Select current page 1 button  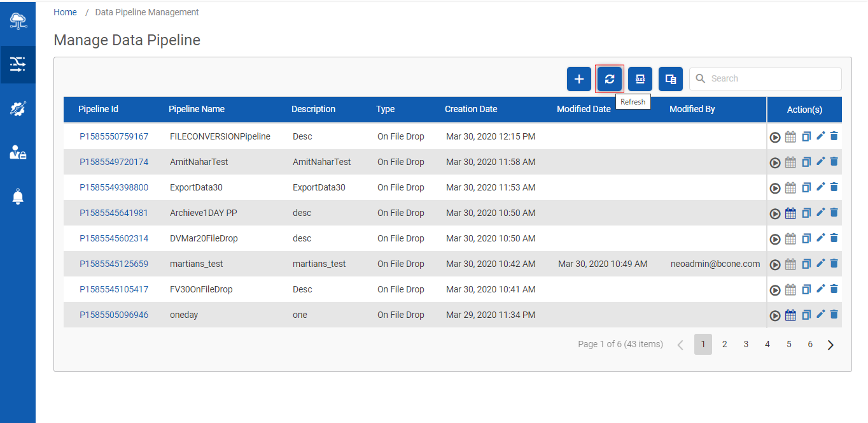click(x=703, y=344)
